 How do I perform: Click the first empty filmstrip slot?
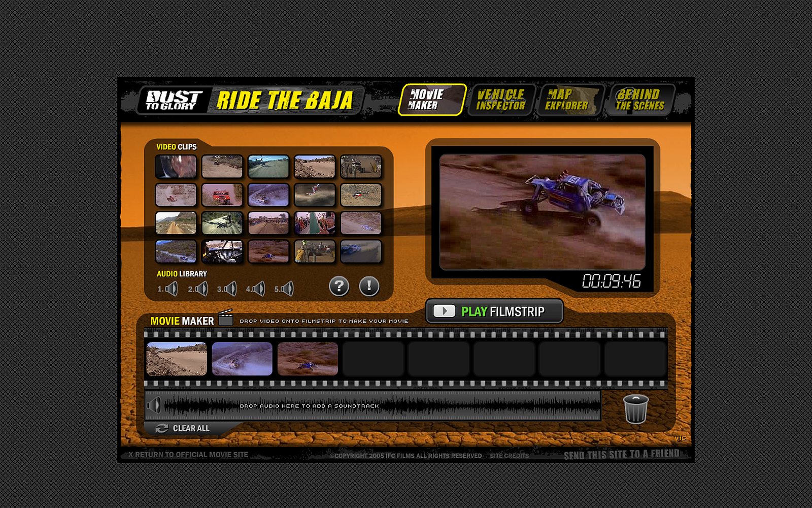point(373,359)
